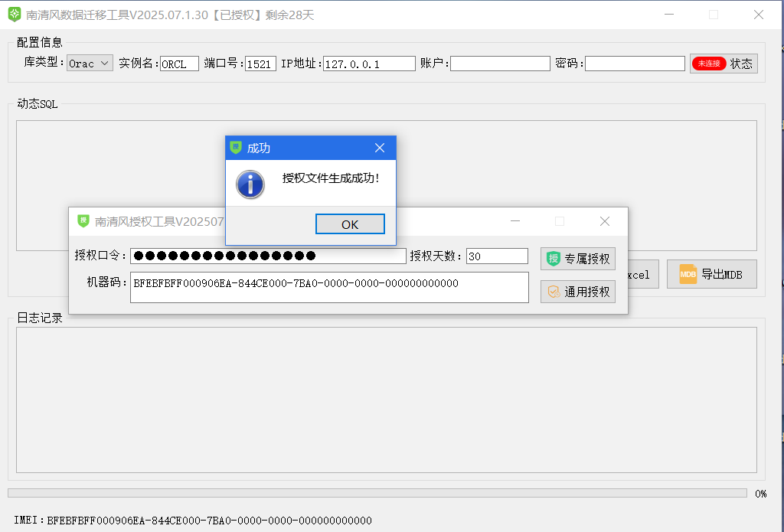
Task: Click the 通用授权 button
Action: pyautogui.click(x=584, y=292)
